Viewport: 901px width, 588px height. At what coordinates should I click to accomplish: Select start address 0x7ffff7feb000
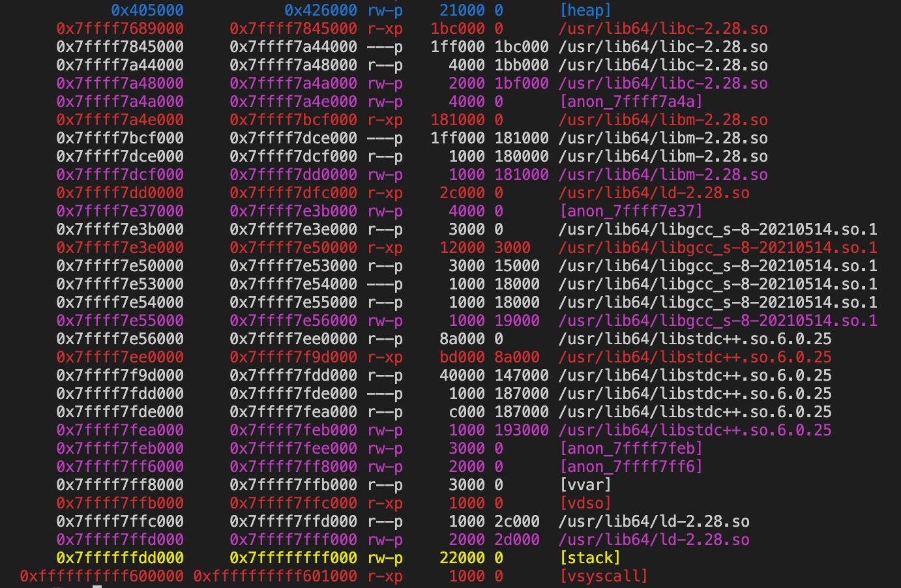tap(120, 448)
